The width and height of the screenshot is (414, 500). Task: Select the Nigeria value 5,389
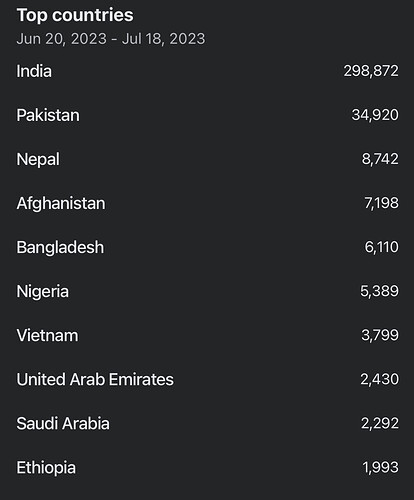coord(379,291)
